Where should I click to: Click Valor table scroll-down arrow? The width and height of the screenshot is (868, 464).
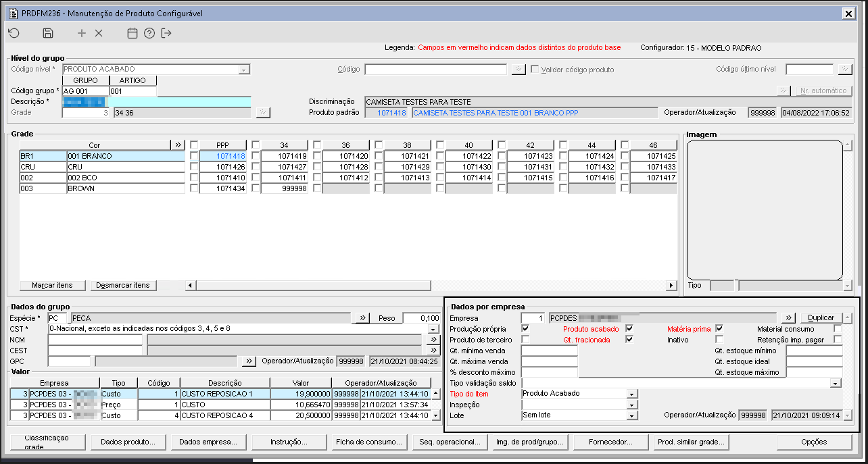(x=436, y=416)
